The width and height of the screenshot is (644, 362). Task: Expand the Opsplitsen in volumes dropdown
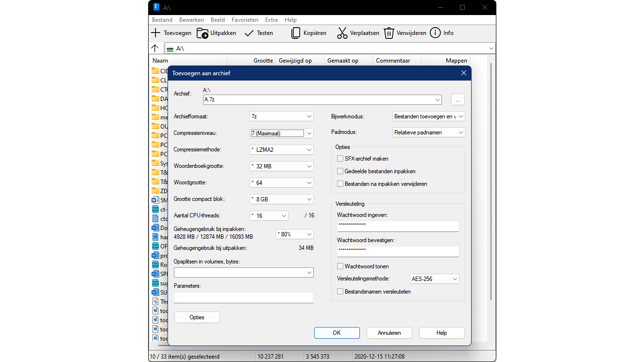click(x=244, y=273)
